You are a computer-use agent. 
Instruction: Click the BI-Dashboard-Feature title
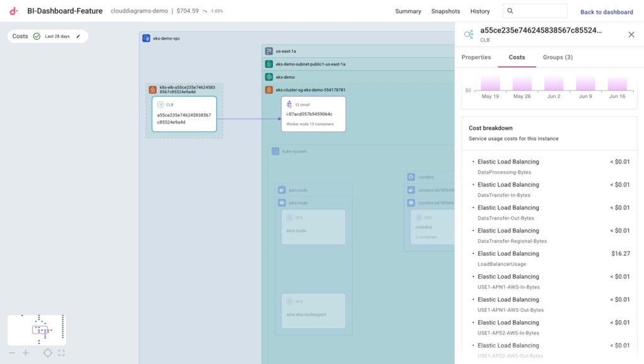click(x=65, y=11)
